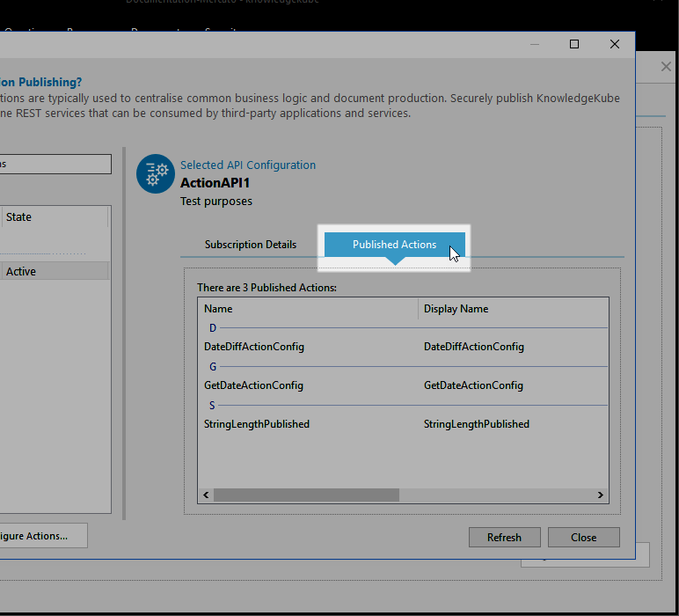Image resolution: width=679 pixels, height=616 pixels.
Task: Click the D group header
Action: (213, 328)
